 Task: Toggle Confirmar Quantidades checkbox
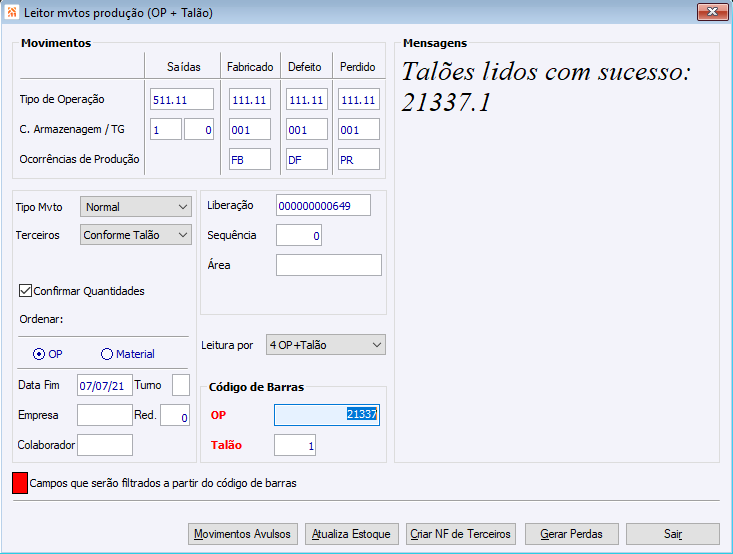pyautogui.click(x=25, y=291)
